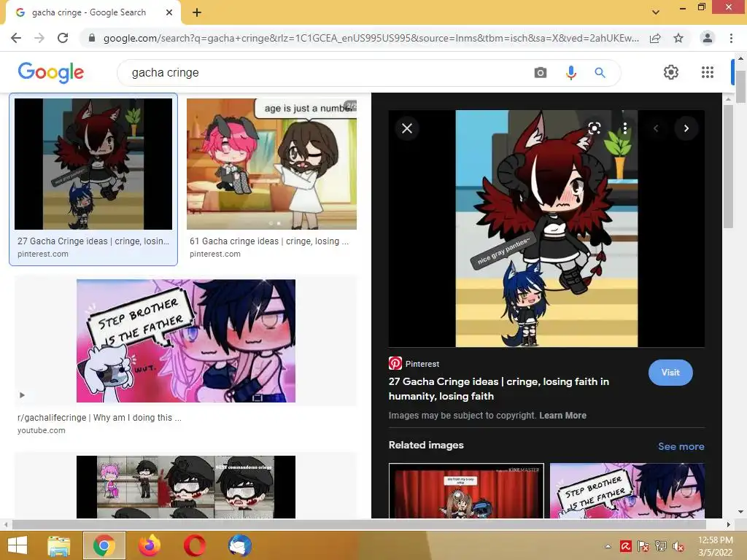This screenshot has height=560, width=747.
Task: Click the Pinterest source label
Action: tap(422, 364)
